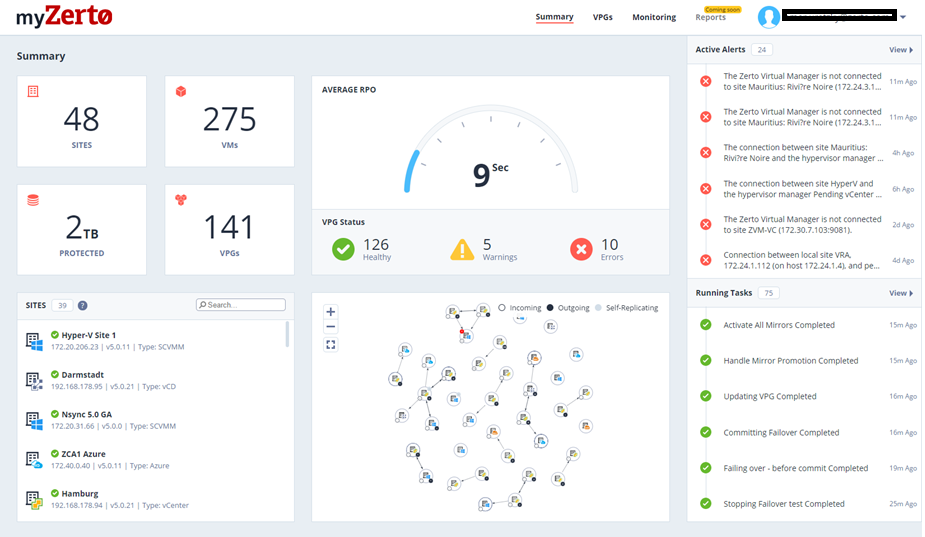Open the Sites help question mark icon
Viewport: 925px width, 537px height.
click(83, 305)
